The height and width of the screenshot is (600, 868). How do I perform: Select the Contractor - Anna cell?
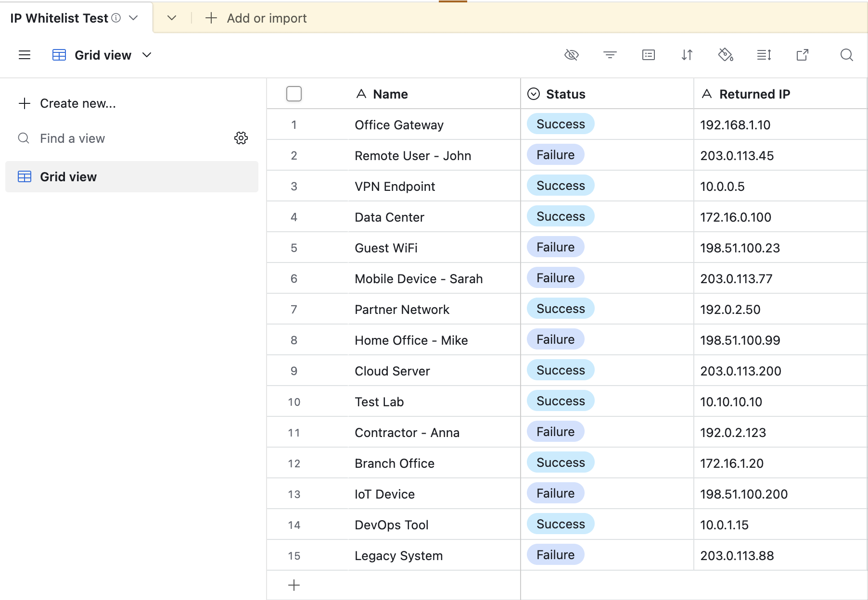click(x=434, y=432)
